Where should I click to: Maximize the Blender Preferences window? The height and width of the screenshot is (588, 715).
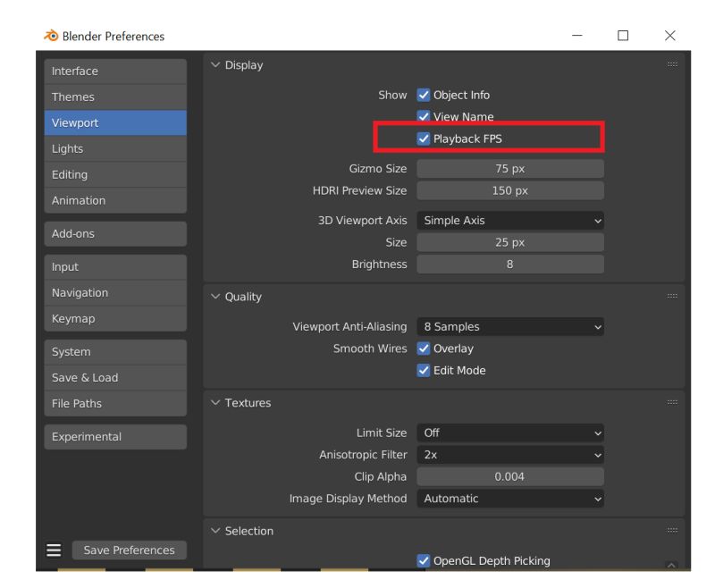pos(623,36)
